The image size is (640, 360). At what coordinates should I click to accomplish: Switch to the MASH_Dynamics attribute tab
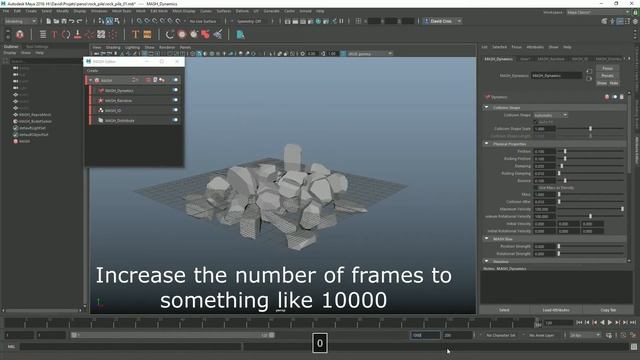(x=498, y=59)
